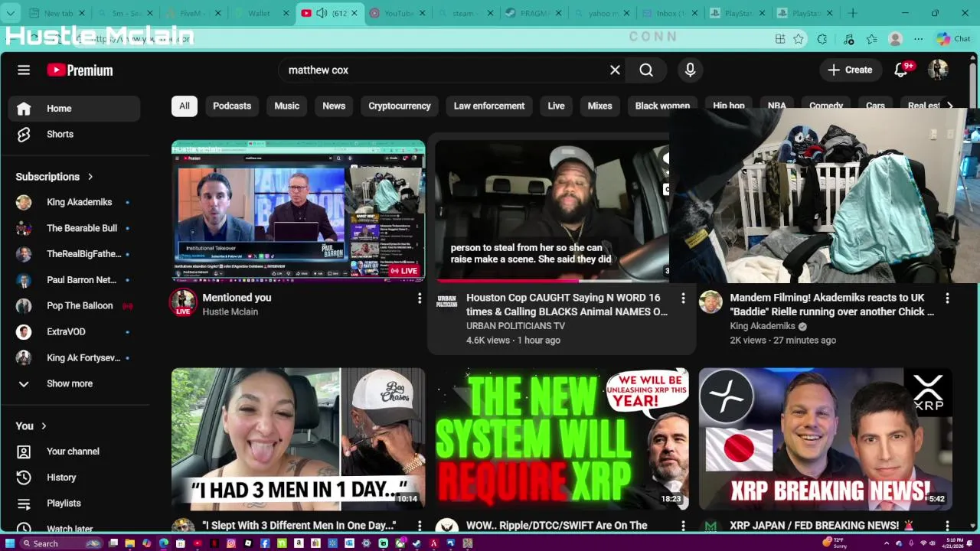This screenshot has height=551, width=980.
Task: Open more options for Mandem Filming video
Action: (x=947, y=298)
